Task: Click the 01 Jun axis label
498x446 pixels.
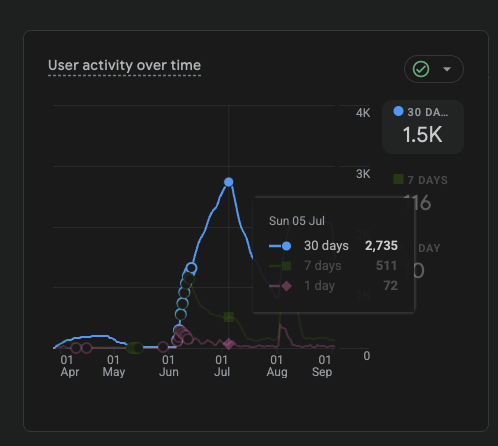Action: pyautogui.click(x=169, y=366)
